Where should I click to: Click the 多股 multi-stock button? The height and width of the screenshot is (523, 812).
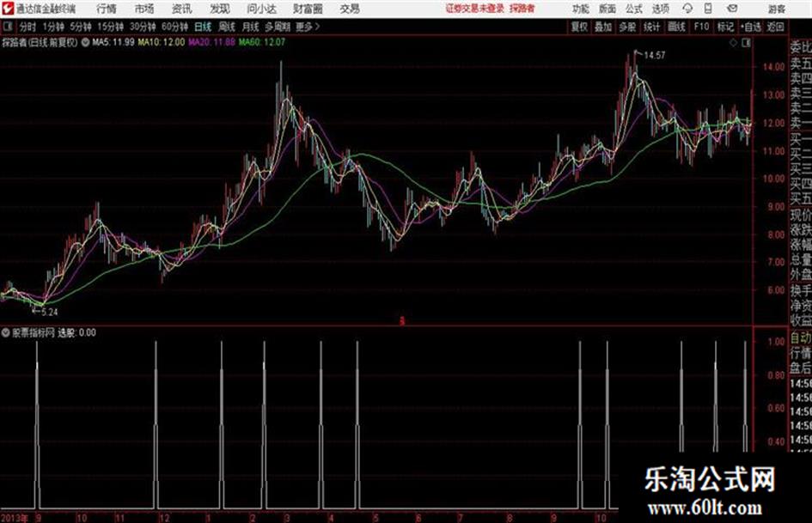coord(627,27)
